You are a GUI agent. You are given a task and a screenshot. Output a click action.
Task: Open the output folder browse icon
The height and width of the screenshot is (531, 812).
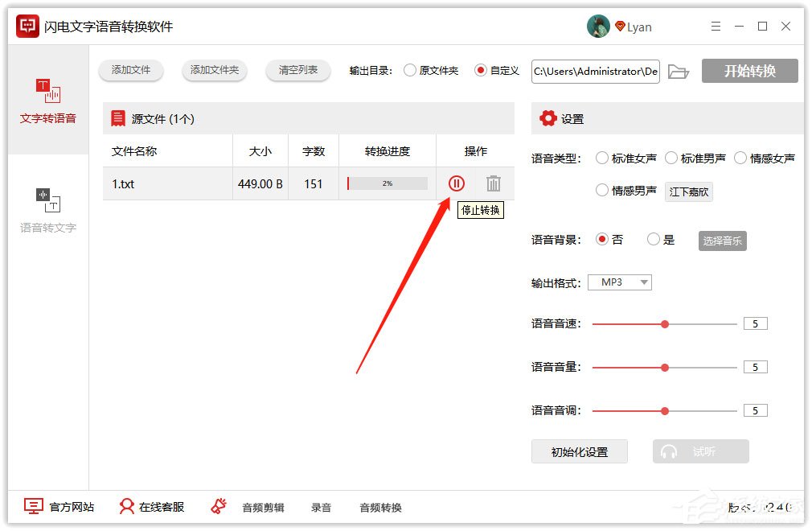(x=679, y=71)
